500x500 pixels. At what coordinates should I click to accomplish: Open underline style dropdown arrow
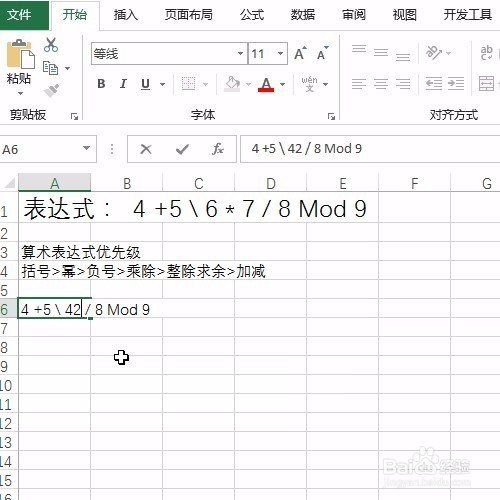(162, 84)
